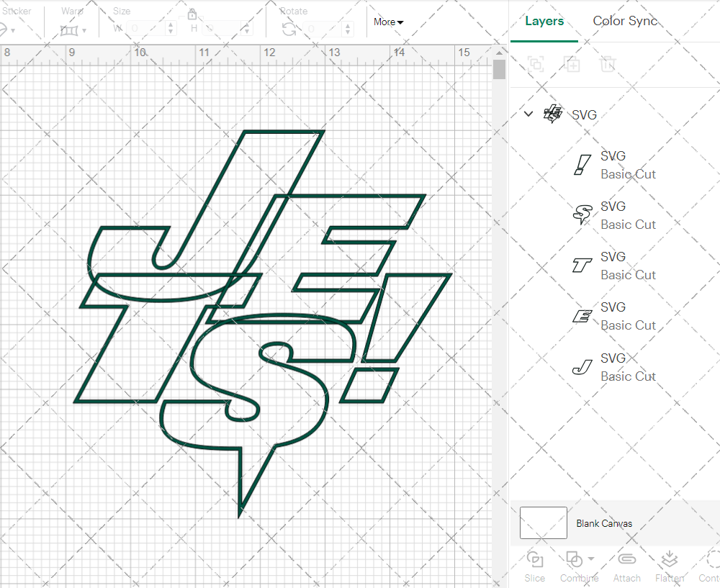720x588 pixels.
Task: Collapse the SVG group layer
Action: 528,114
